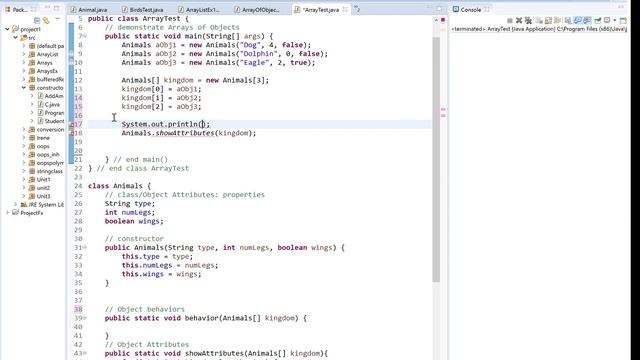This screenshot has width=640, height=360.
Task: Click the terminated ArrayTest console description
Action: [539, 29]
